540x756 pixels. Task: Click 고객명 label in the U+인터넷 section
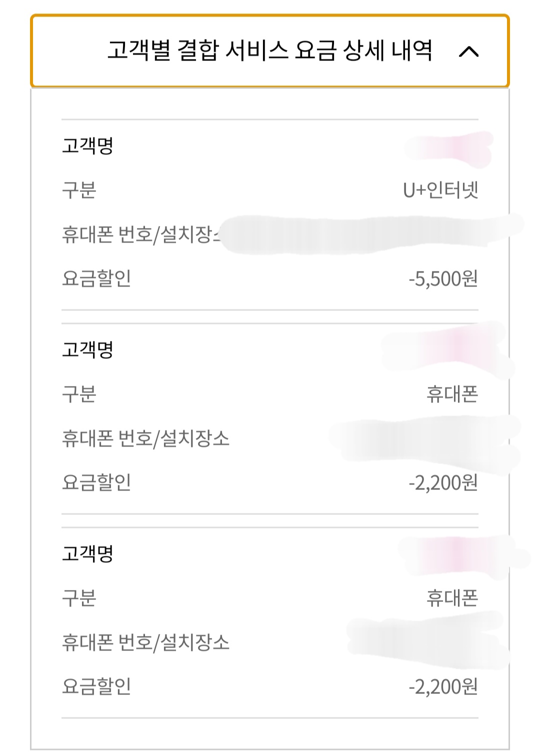[x=87, y=146]
